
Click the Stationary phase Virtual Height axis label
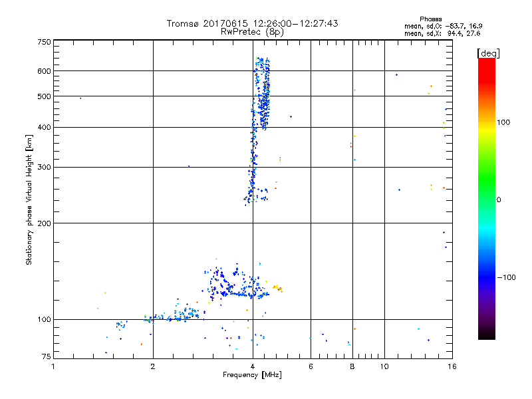[29, 199]
